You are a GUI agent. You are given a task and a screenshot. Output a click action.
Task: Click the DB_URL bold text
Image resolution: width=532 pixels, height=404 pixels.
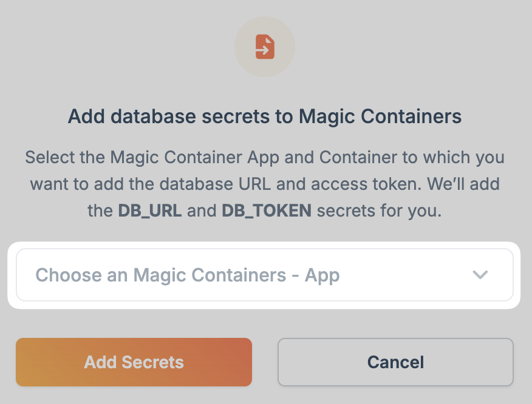tap(149, 210)
